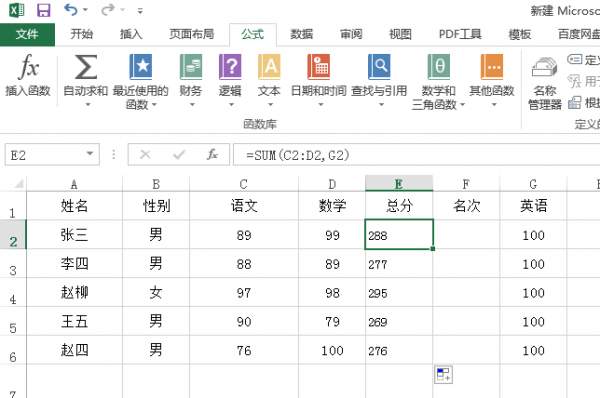Expand the 逻辑 dropdown arrow
The height and width of the screenshot is (398, 600).
tap(231, 104)
